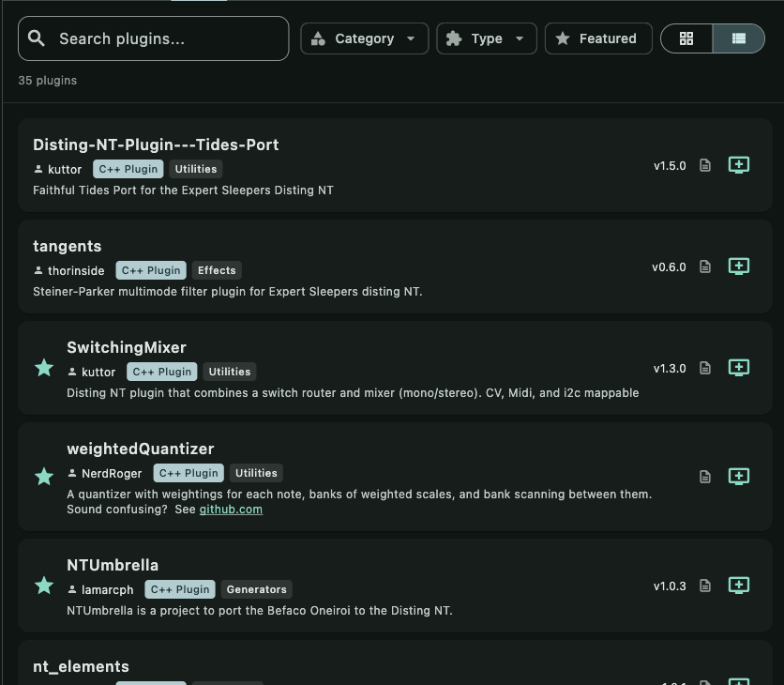Select the list view icon
This screenshot has width=784, height=685.
pos(739,38)
